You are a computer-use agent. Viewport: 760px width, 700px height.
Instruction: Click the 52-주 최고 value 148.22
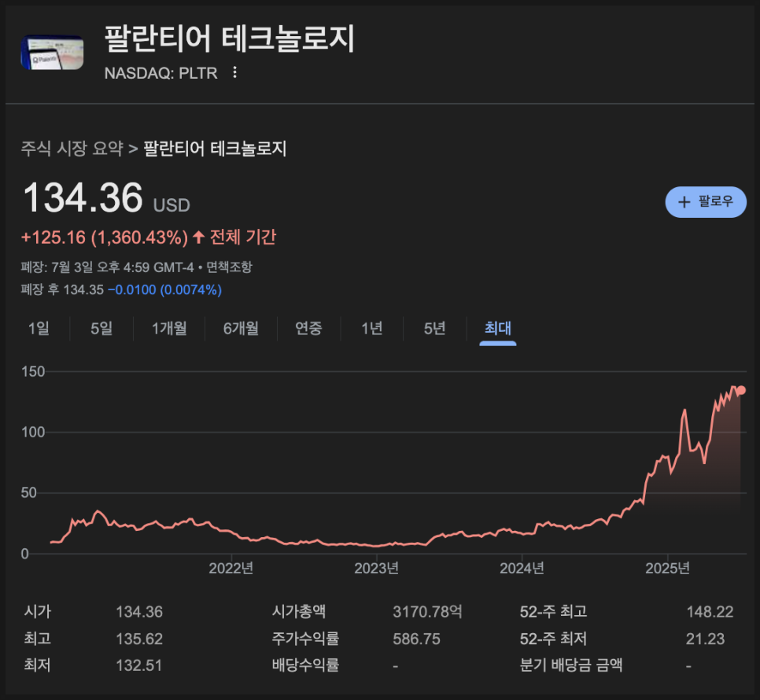(x=710, y=612)
